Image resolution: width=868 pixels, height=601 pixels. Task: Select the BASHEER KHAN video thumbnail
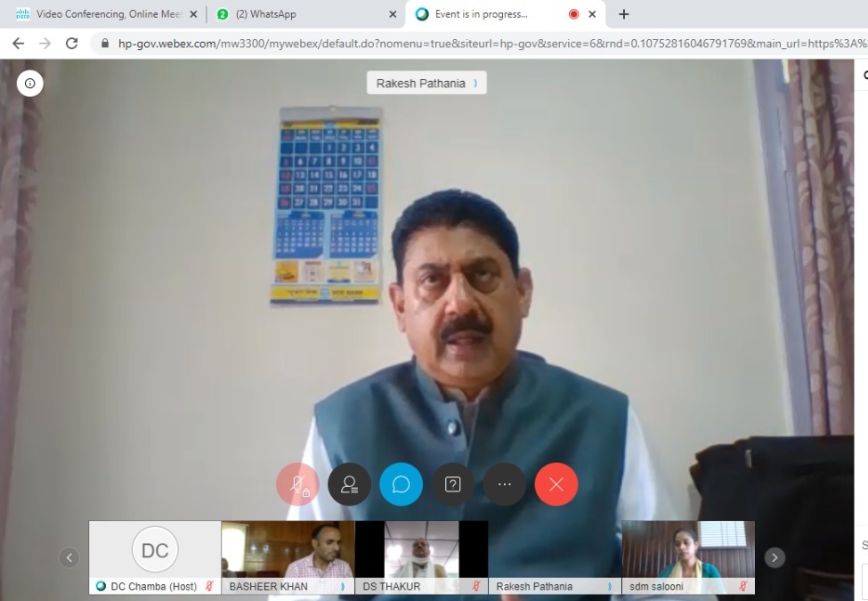click(x=288, y=557)
